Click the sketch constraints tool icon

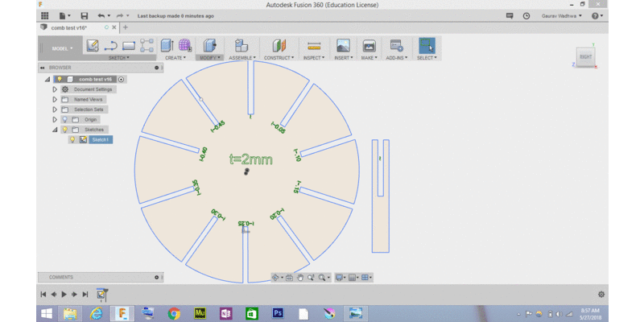coord(147,46)
